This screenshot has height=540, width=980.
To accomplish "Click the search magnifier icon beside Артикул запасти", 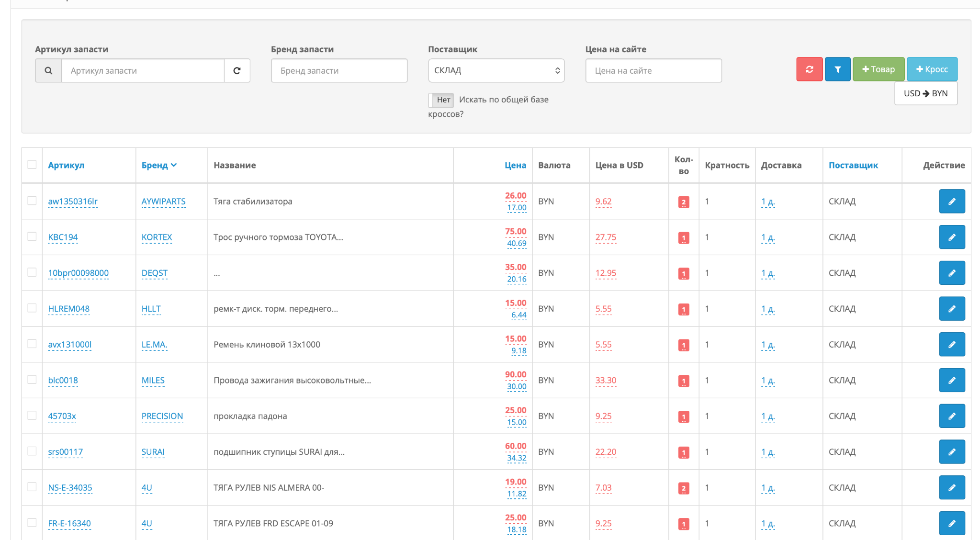I will tap(48, 70).
